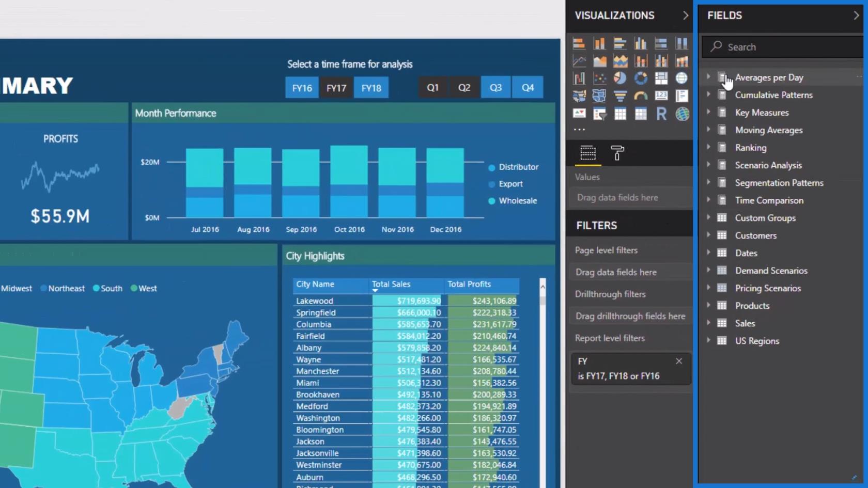Image resolution: width=868 pixels, height=488 pixels.
Task: Select the clustered column chart visual
Action: pos(641,43)
